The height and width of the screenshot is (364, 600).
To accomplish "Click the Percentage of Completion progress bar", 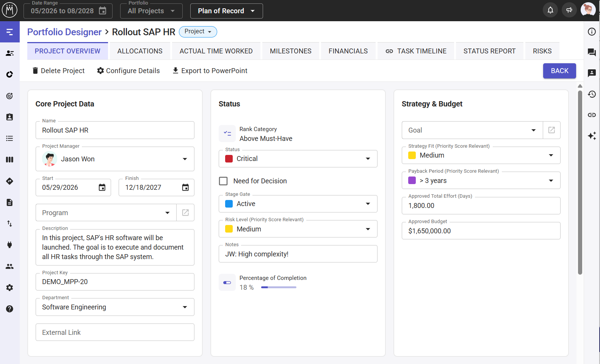I will coord(279,287).
